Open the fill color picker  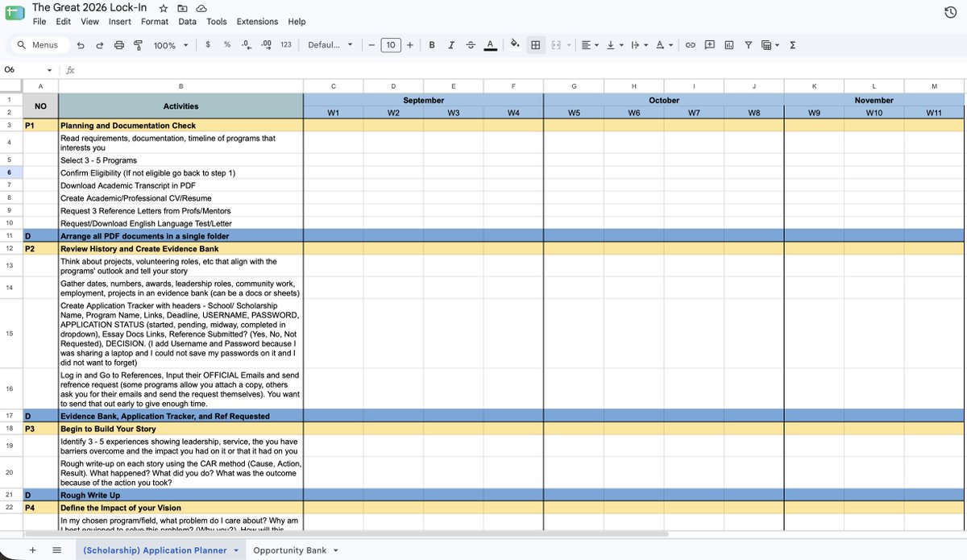[x=516, y=45]
